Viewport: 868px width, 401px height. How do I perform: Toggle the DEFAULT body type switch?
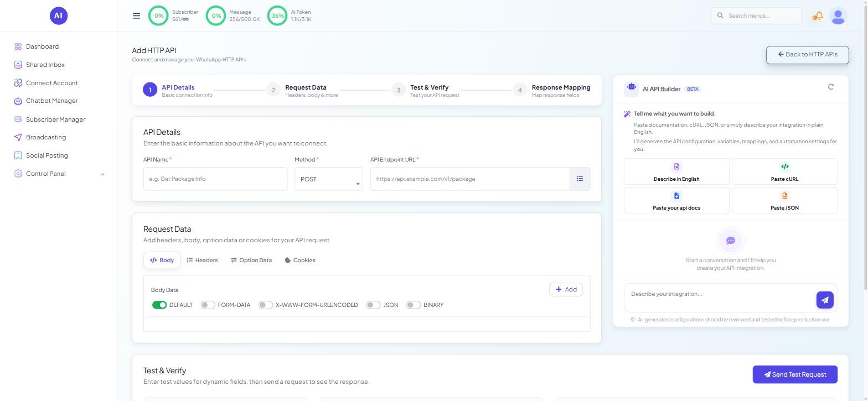pos(159,305)
